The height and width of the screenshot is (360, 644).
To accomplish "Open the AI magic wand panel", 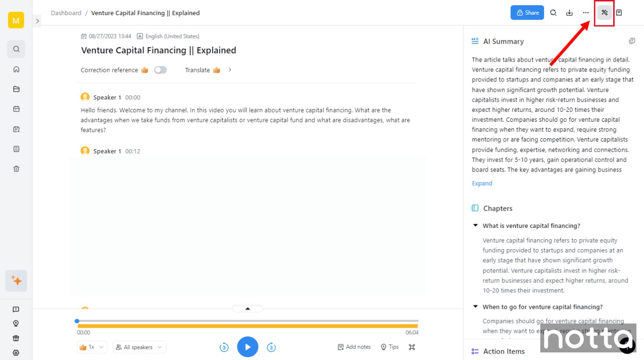I will click(604, 13).
